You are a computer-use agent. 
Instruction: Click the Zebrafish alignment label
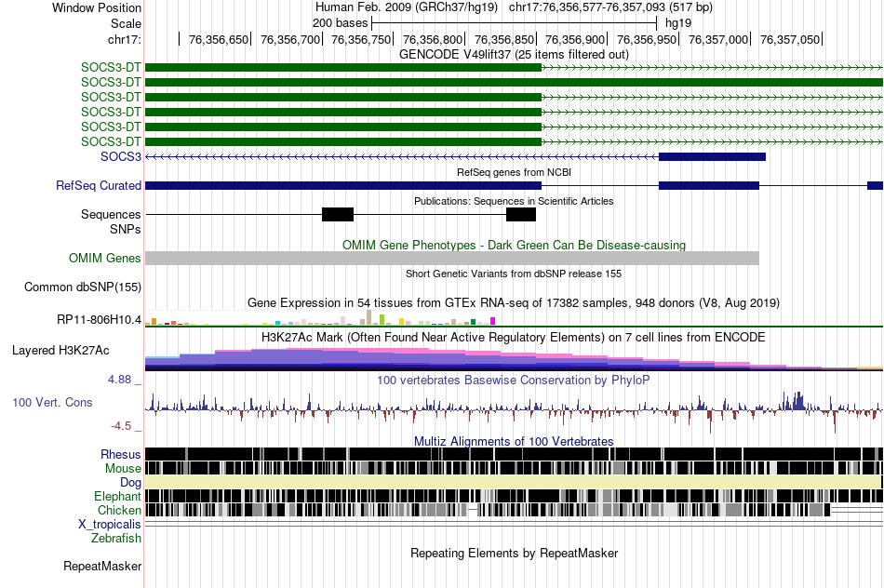point(116,539)
